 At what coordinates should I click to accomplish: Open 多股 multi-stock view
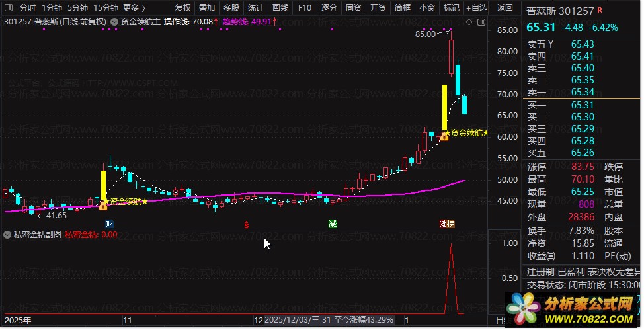click(231, 8)
